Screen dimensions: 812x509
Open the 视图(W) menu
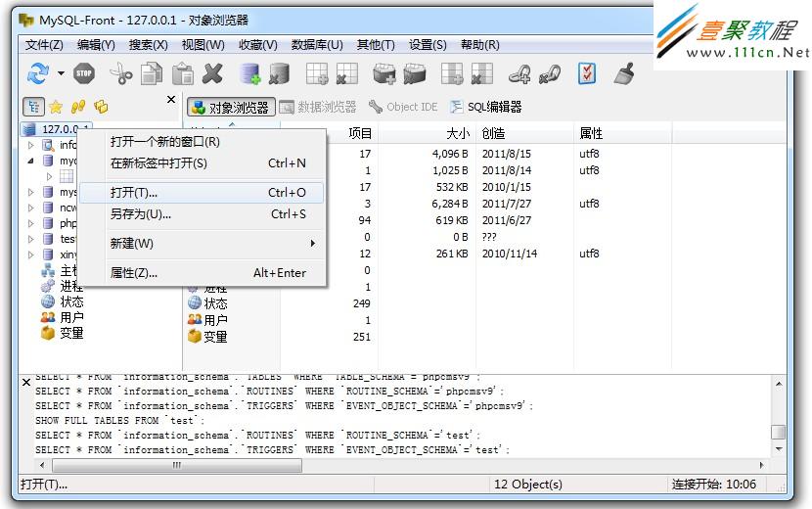(x=203, y=45)
